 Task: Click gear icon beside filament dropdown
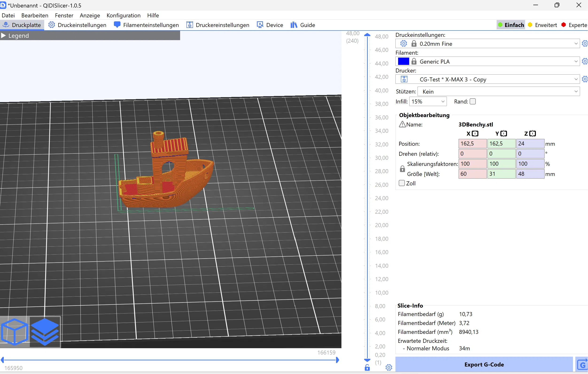(585, 61)
